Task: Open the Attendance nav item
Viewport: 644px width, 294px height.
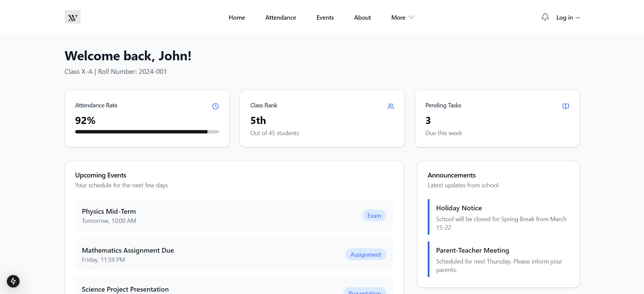Action: tap(281, 18)
